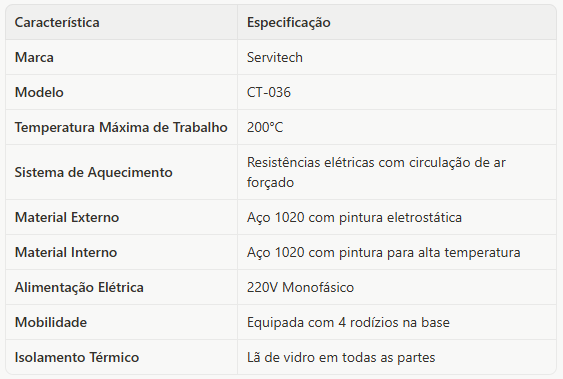Select the Isolamento Térmico label
The width and height of the screenshot is (563, 379).
[77, 357]
